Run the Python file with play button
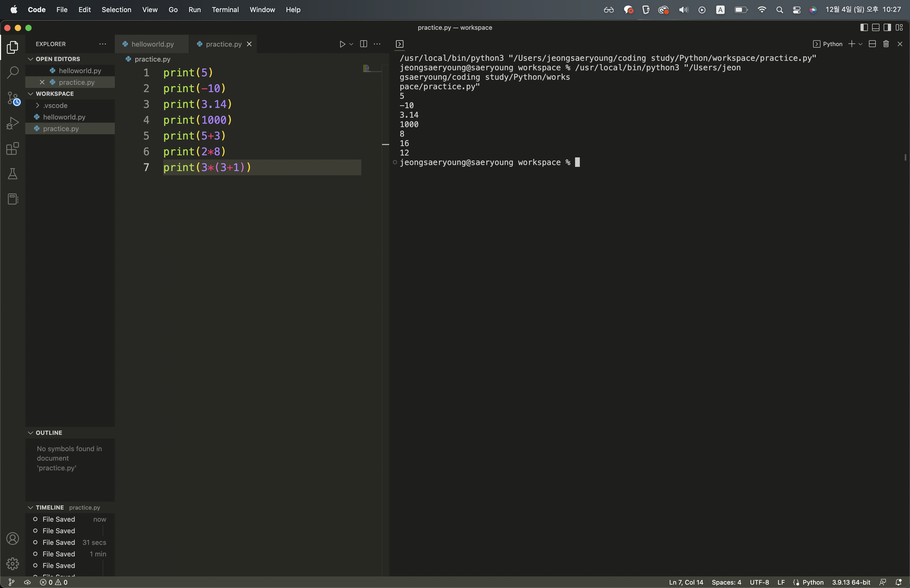910x588 pixels. coord(342,44)
